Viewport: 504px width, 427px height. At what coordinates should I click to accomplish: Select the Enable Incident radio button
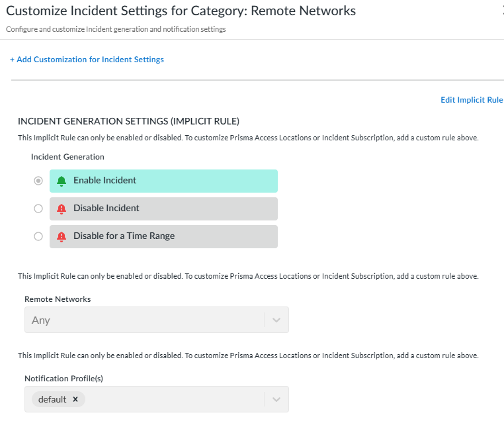(x=38, y=181)
